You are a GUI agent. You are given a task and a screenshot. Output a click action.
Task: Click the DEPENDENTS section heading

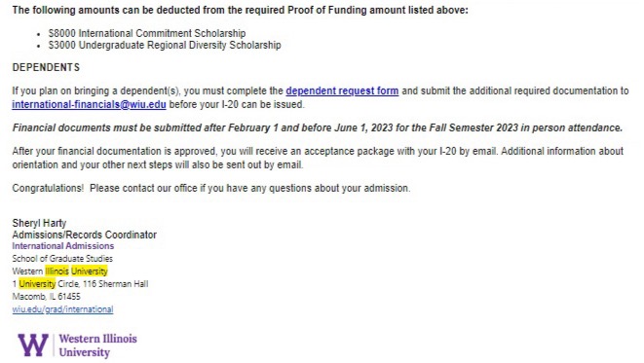point(46,67)
